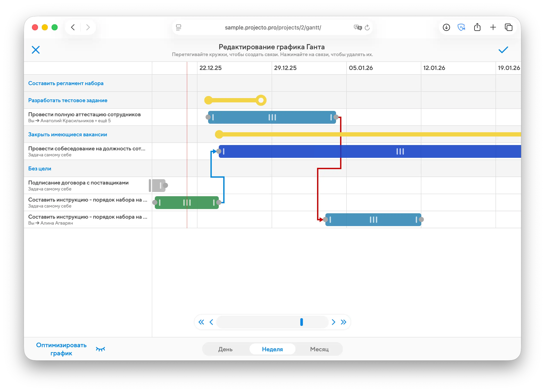Jump to timeline end with double-right chevrons
The width and height of the screenshot is (545, 392).
point(343,322)
